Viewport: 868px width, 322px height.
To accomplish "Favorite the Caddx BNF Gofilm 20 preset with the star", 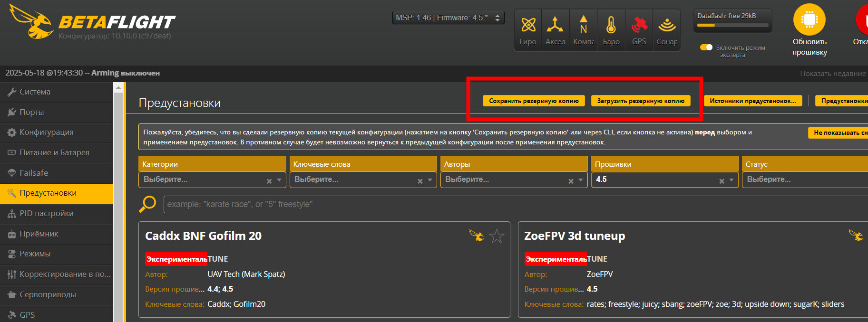I will point(497,236).
